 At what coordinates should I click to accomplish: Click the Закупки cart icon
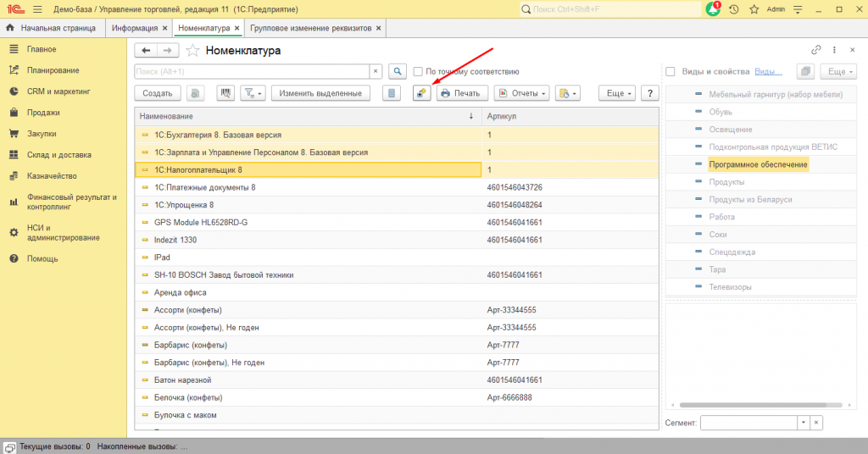click(x=14, y=133)
